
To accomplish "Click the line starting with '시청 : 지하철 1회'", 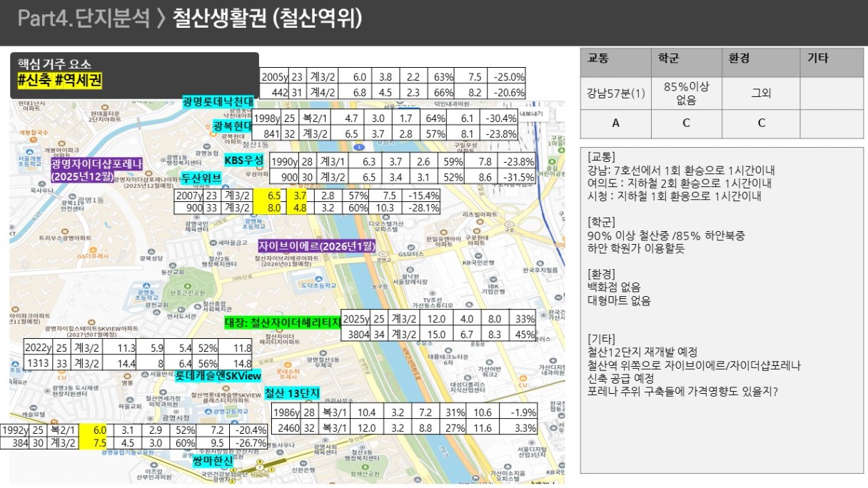I will 674,196.
